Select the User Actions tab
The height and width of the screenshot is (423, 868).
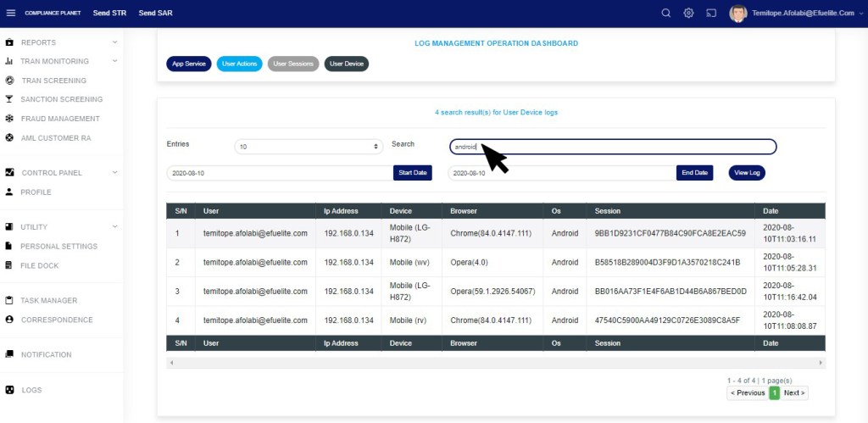click(x=239, y=64)
